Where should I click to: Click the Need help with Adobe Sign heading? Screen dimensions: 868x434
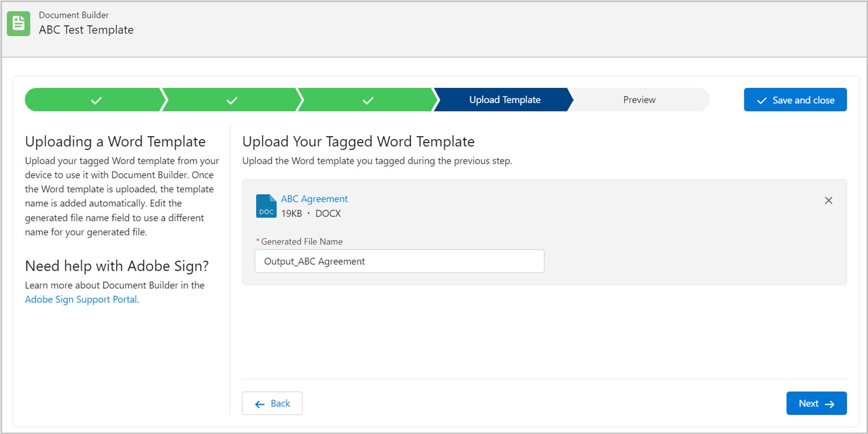pos(117,266)
